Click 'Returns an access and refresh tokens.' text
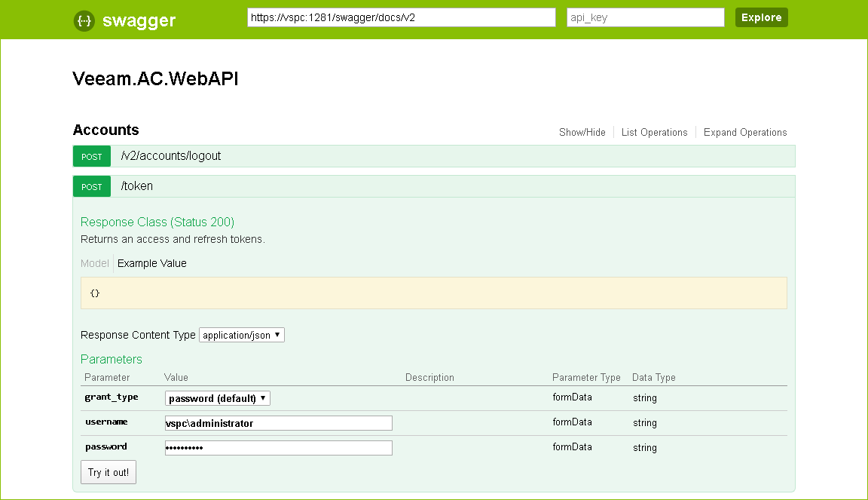The width and height of the screenshot is (868, 500). (173, 240)
